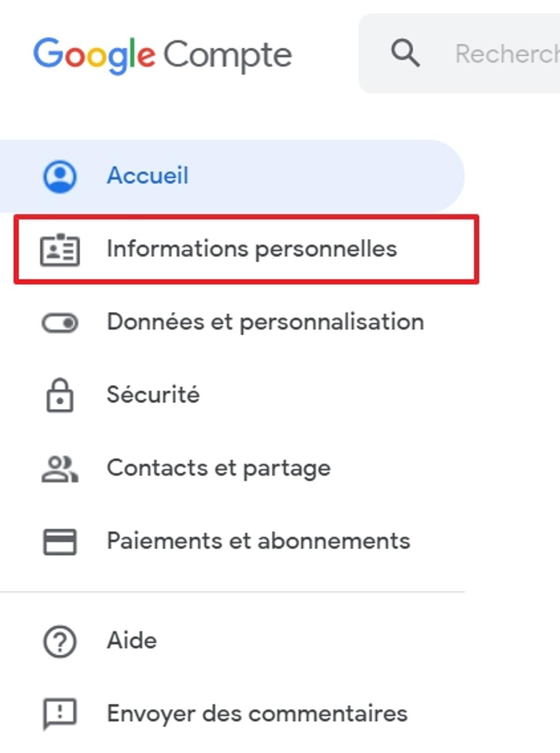The height and width of the screenshot is (753, 560).
Task: Navigate to Contacts et partage label
Action: pos(218,468)
